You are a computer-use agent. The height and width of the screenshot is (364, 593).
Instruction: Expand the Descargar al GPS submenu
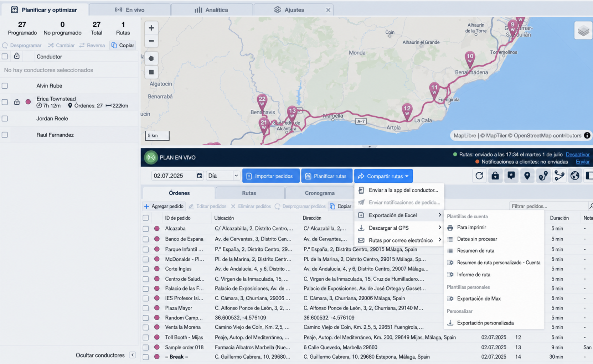399,228
